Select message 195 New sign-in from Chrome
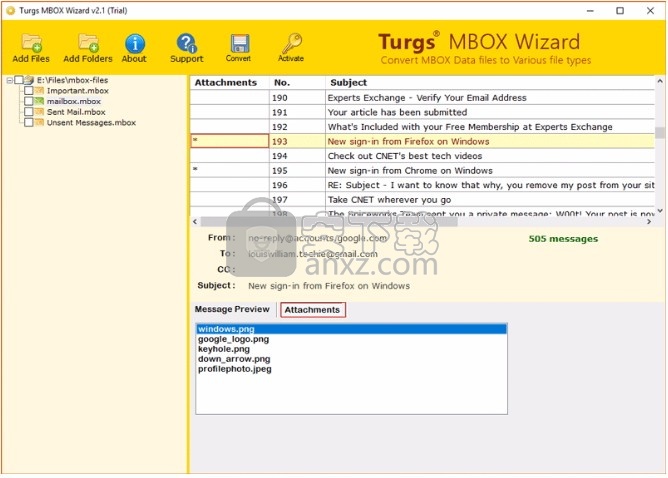Image resolution: width=668 pixels, height=478 pixels. (x=422, y=170)
